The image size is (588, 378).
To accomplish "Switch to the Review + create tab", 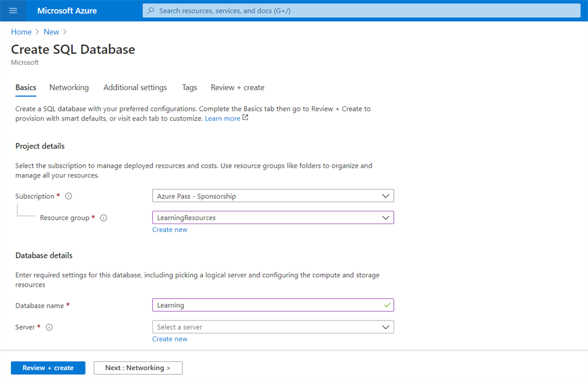I will [237, 87].
